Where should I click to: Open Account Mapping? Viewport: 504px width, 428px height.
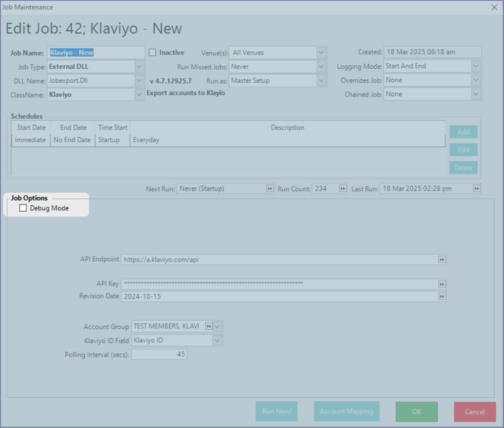coord(346,411)
